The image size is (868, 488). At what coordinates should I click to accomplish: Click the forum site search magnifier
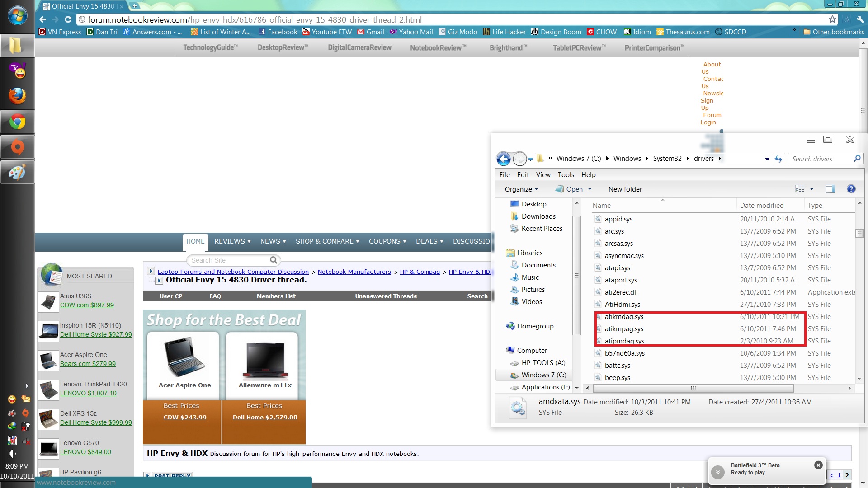274,260
